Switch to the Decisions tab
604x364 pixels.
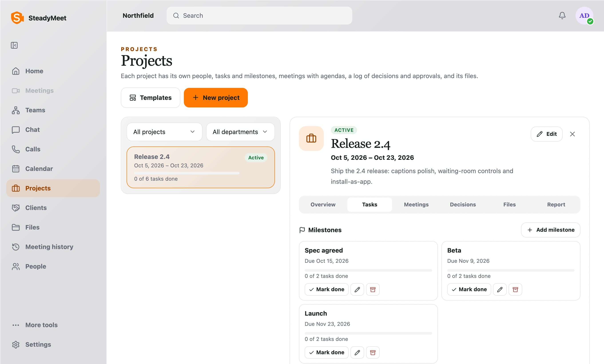tap(463, 205)
